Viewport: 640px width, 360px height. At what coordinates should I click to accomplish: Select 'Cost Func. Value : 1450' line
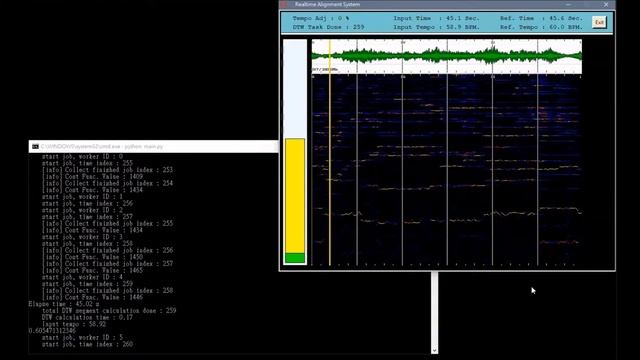[x=92, y=257]
